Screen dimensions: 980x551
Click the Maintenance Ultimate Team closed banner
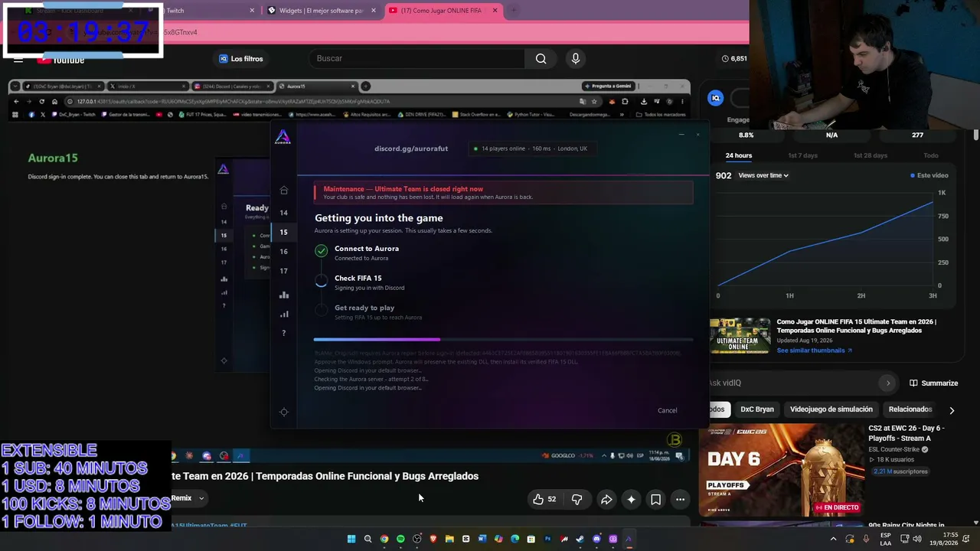tap(504, 193)
